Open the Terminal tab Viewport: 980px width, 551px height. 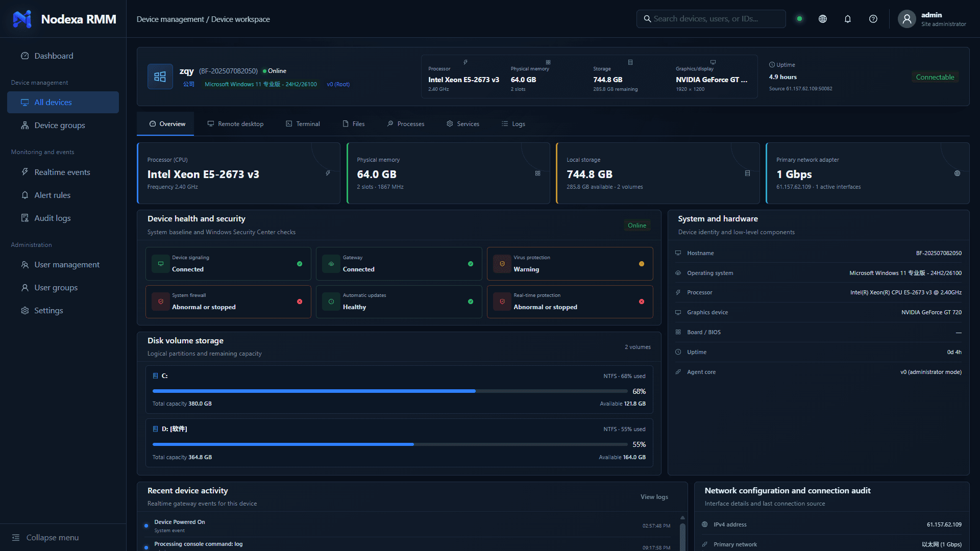click(x=303, y=124)
